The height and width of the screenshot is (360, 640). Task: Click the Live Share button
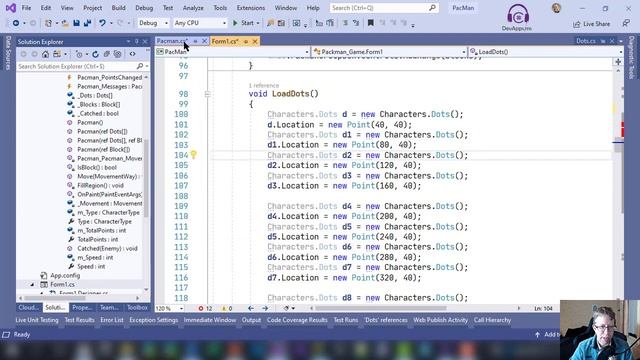591,24
